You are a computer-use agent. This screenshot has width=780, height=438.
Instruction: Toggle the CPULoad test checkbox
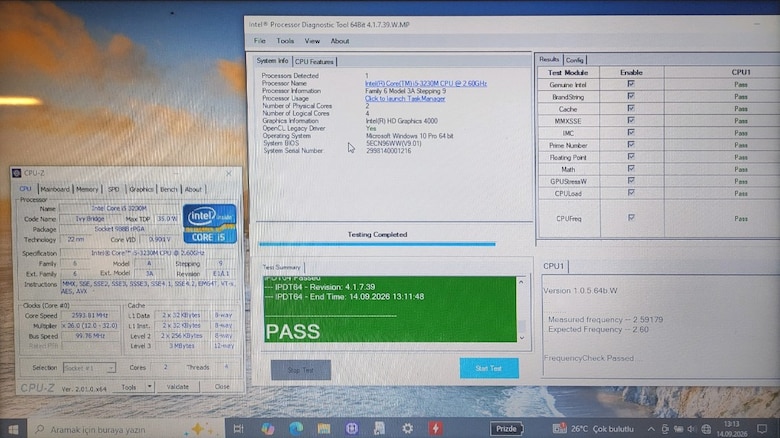pos(631,193)
